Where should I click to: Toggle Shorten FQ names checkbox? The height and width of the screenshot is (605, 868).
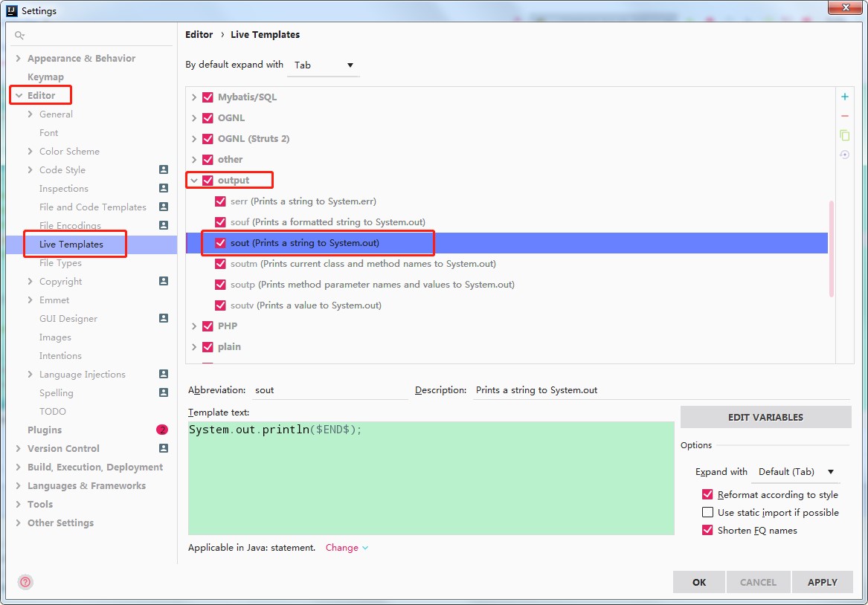[x=707, y=530]
